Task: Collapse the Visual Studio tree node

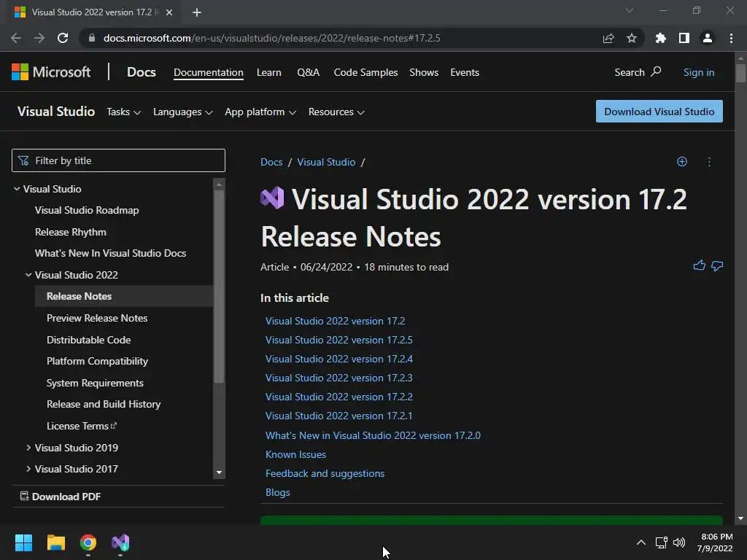Action: click(17, 189)
